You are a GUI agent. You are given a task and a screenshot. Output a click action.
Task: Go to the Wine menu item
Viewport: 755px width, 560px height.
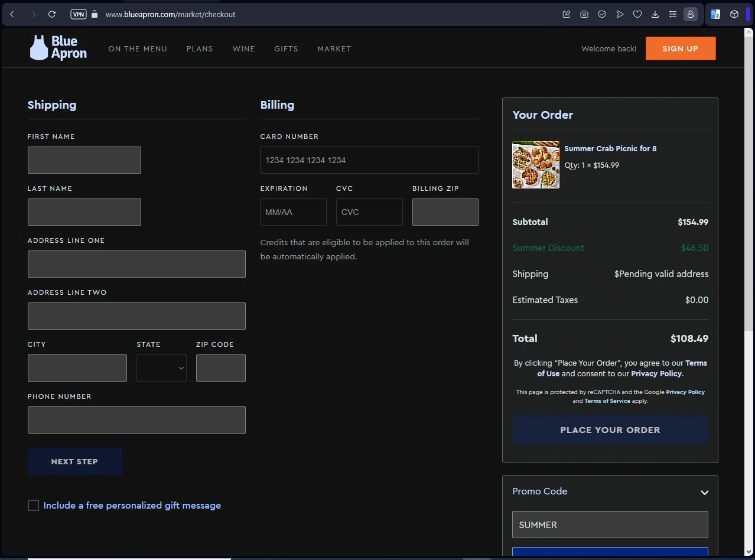pos(243,49)
